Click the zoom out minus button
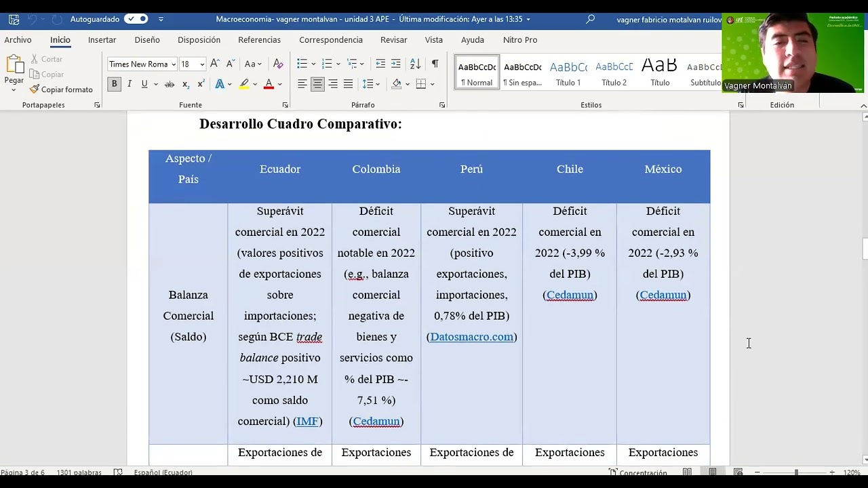The image size is (868, 488). (757, 472)
